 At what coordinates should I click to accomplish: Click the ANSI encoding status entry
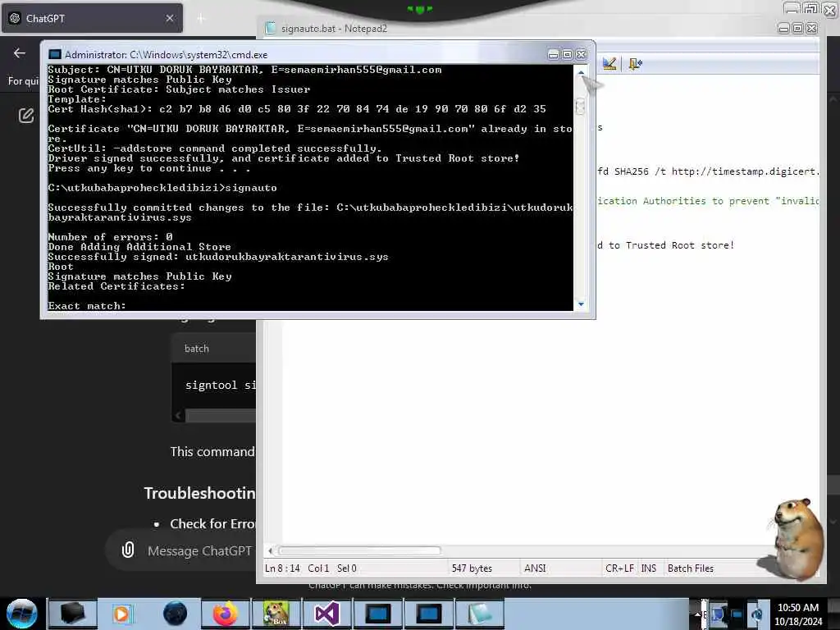tap(535, 568)
